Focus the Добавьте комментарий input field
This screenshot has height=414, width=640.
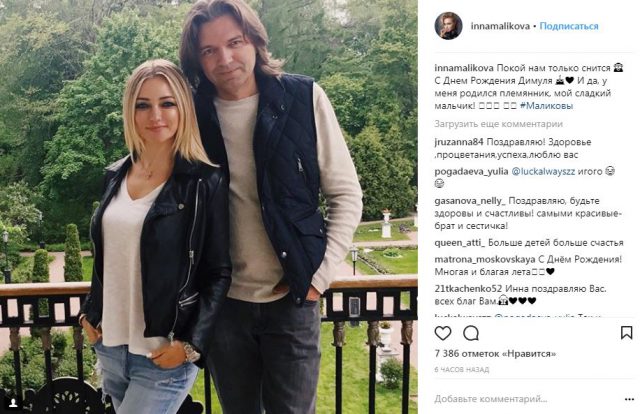[x=527, y=399]
